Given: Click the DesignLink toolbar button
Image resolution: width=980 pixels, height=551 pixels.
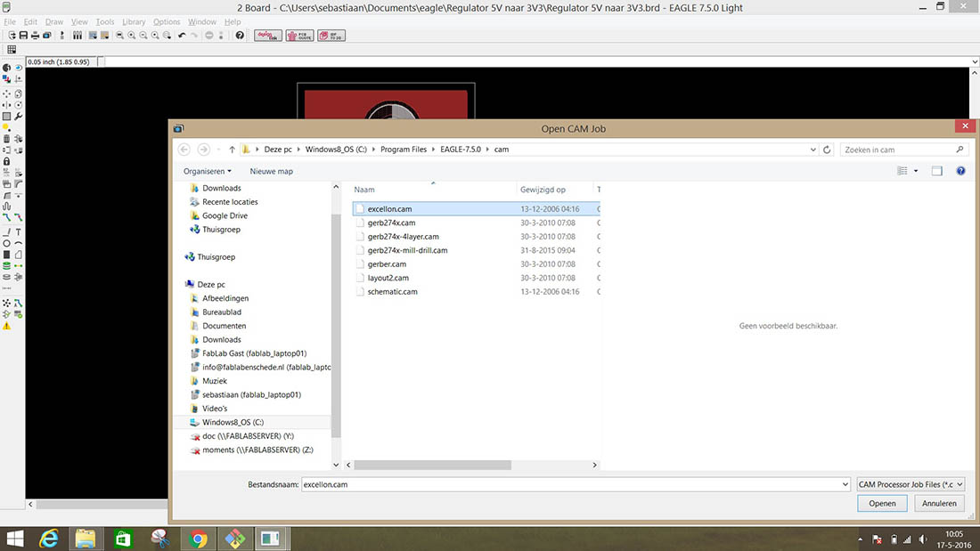Looking at the screenshot, I should pos(268,36).
